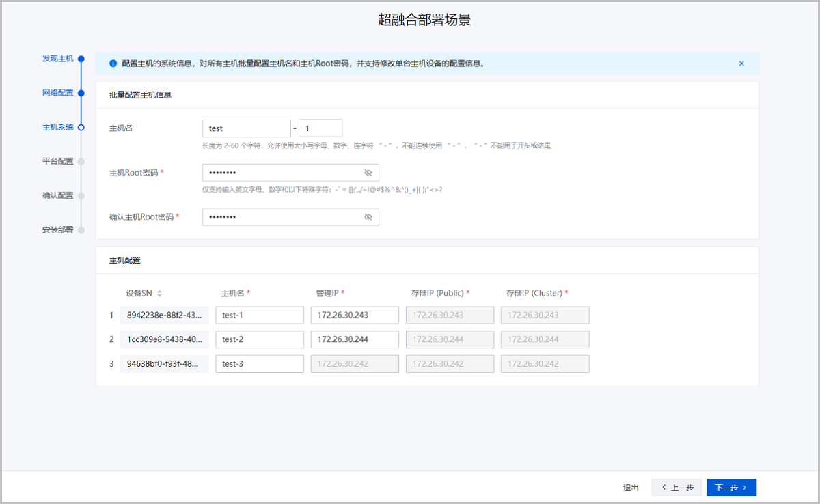Click the info icon in the banner
The image size is (820, 504).
113,64
